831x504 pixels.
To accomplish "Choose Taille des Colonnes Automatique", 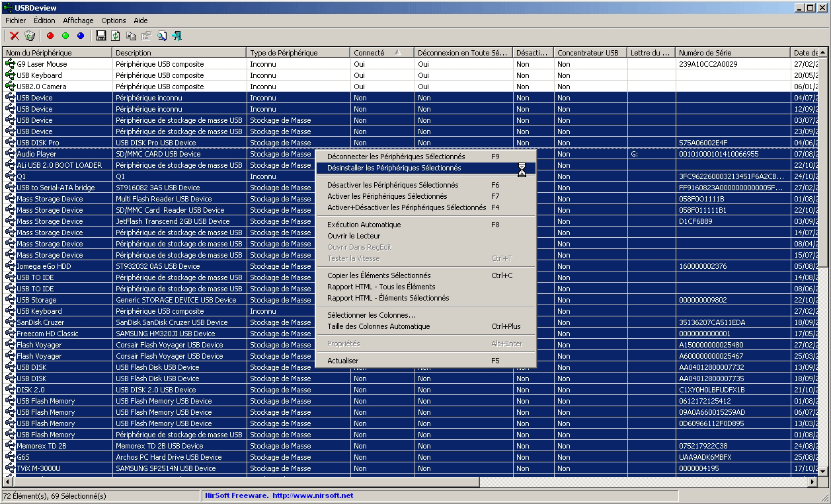I will coord(426,327).
